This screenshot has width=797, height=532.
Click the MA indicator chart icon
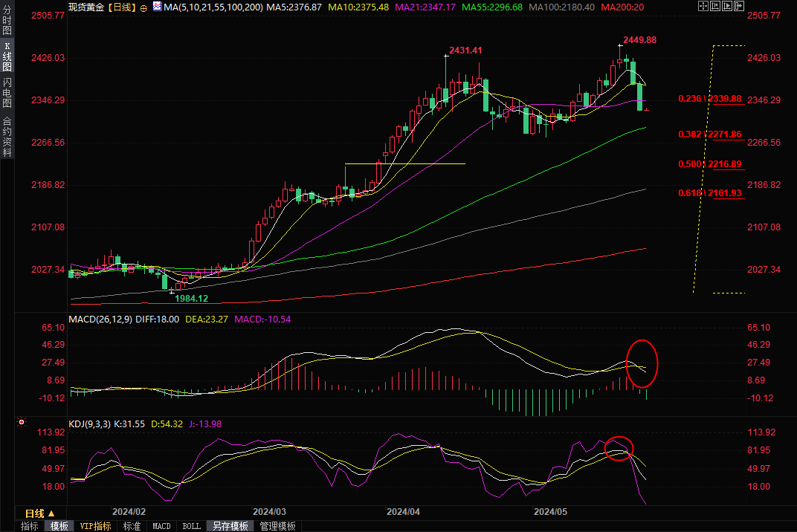[157, 7]
